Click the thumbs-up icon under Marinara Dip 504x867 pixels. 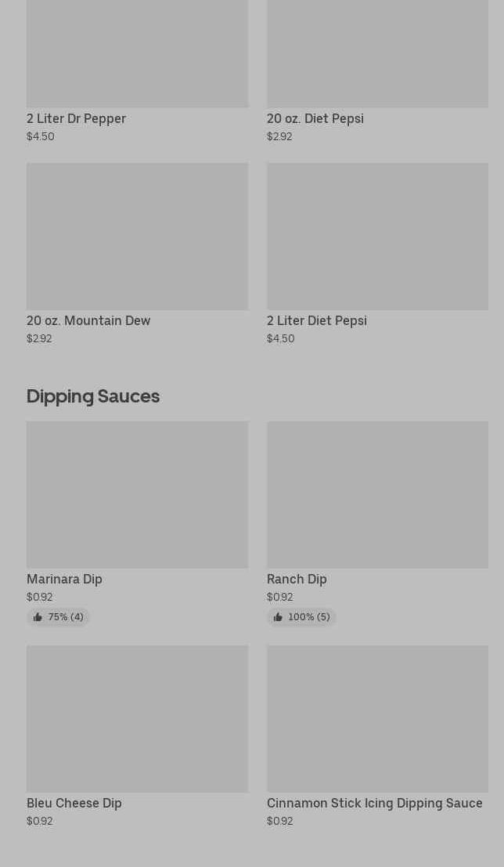(38, 617)
